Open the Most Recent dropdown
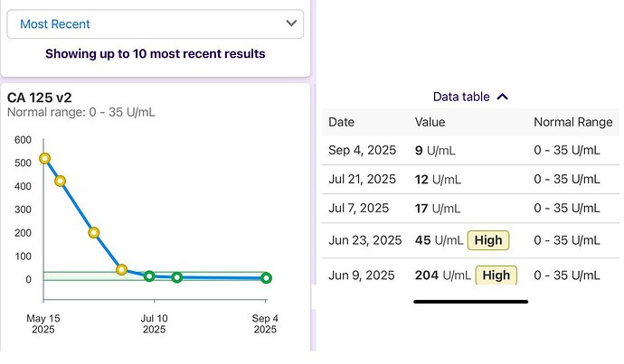 point(156,24)
